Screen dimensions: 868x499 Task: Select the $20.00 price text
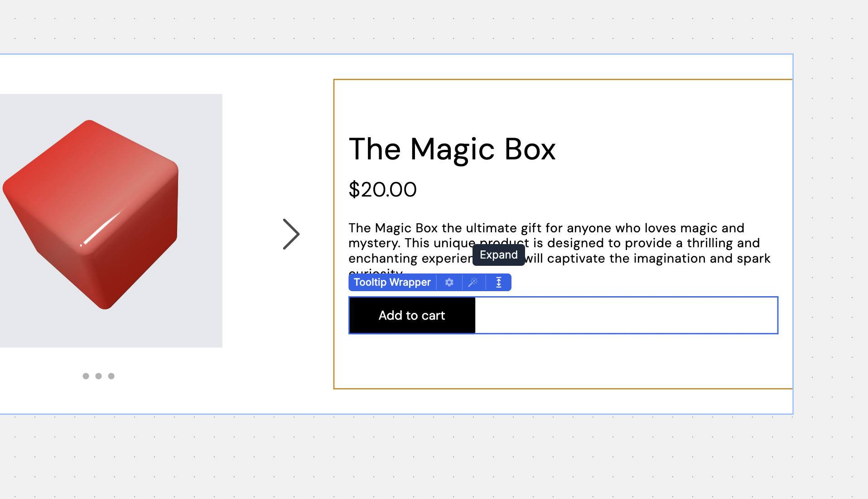click(x=382, y=189)
